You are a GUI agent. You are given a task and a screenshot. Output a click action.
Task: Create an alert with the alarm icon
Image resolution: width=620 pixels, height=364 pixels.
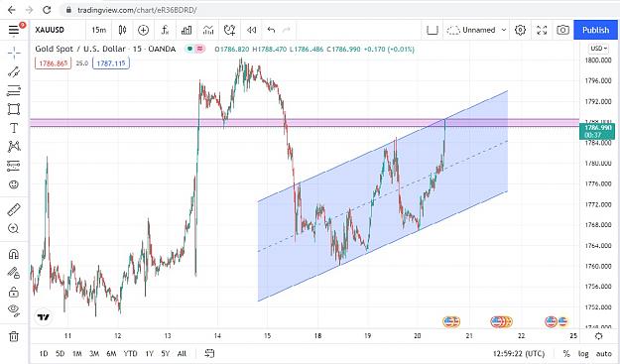tap(229, 30)
